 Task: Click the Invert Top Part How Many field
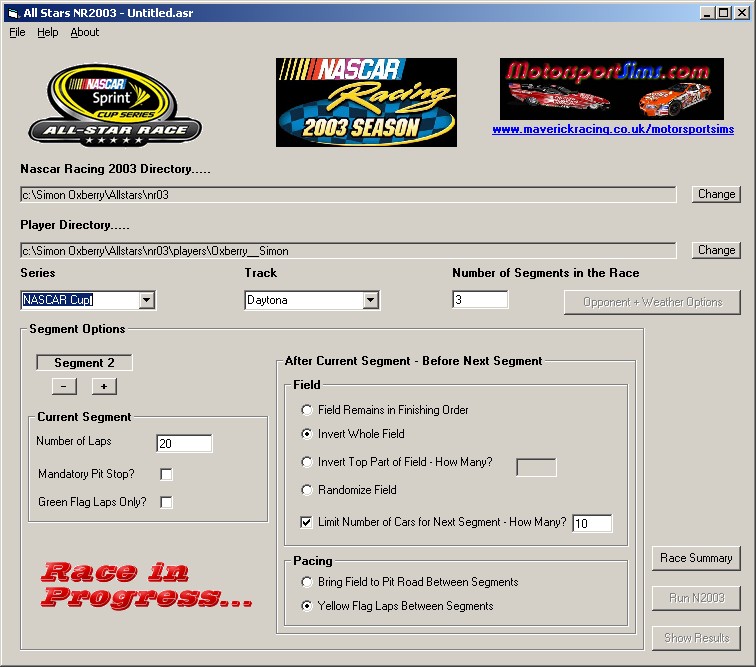pyautogui.click(x=536, y=467)
